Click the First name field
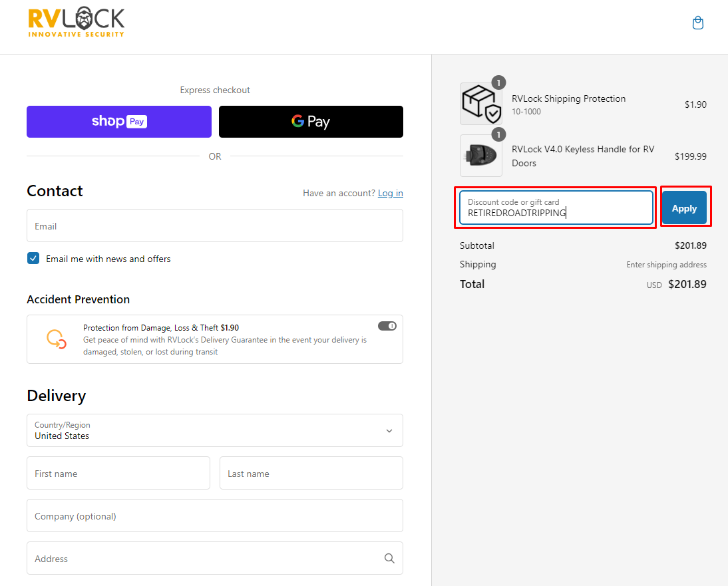The height and width of the screenshot is (586, 728). tap(118, 474)
